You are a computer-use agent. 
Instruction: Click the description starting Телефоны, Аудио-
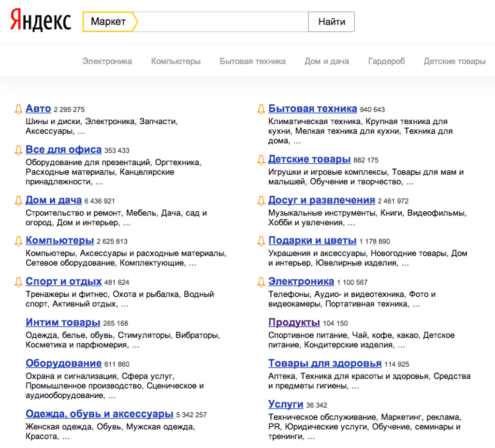pos(352,299)
